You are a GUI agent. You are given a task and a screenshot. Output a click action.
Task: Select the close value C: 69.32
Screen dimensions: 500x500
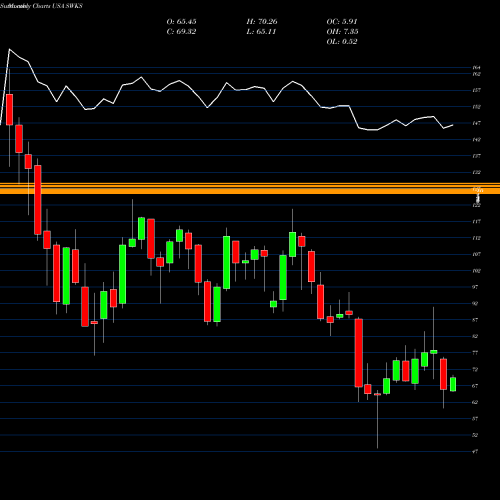click(x=181, y=32)
